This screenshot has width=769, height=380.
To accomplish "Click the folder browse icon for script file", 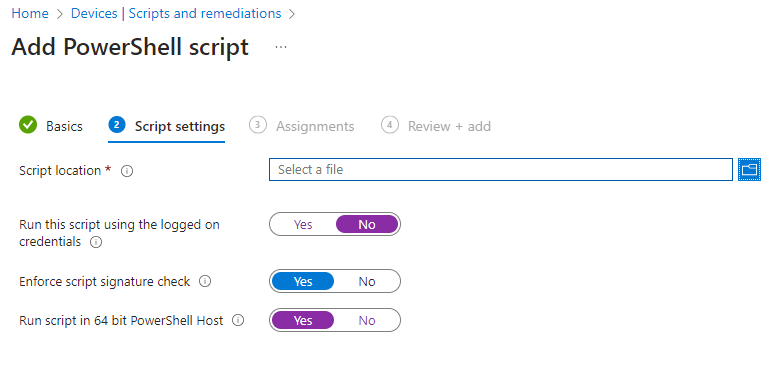I will coord(749,170).
